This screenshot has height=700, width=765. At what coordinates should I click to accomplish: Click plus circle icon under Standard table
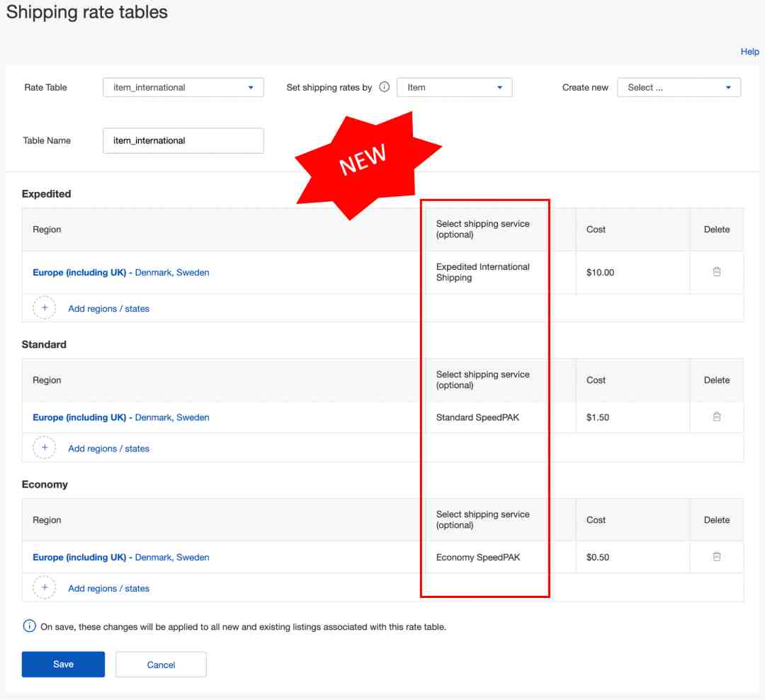(44, 448)
